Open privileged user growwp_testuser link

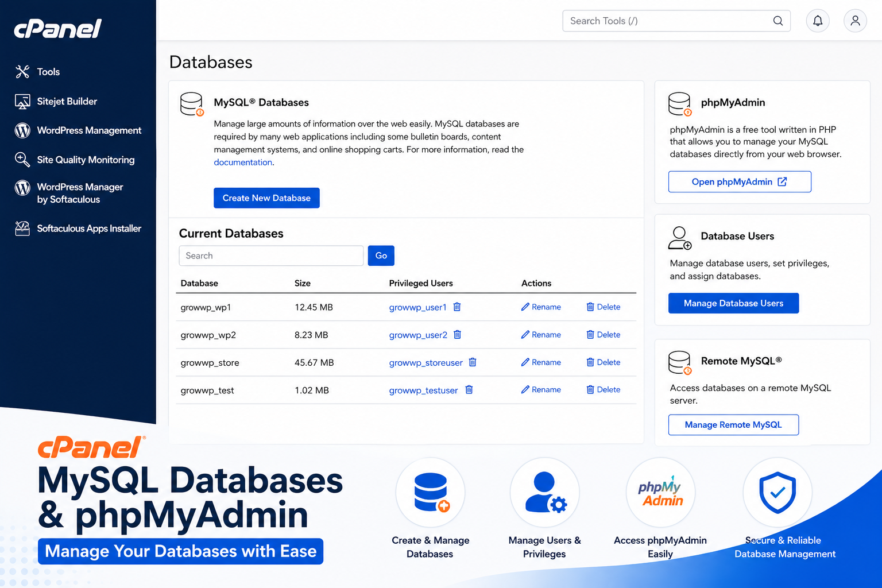(x=423, y=390)
